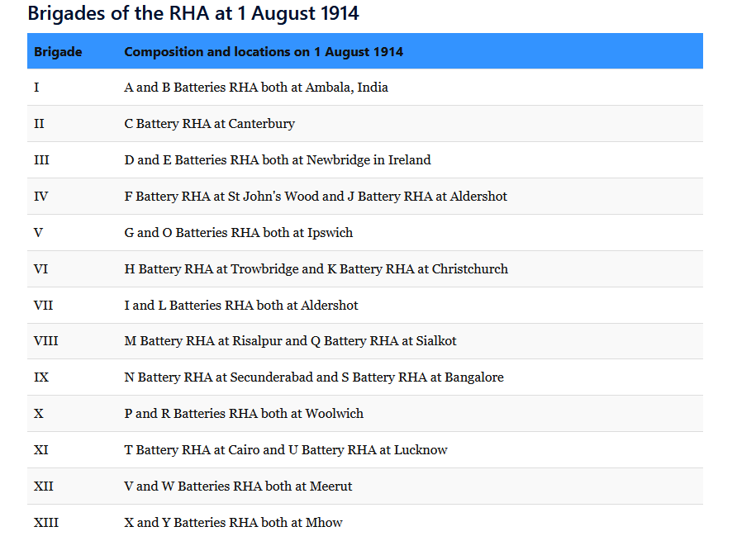Click the D and E Batteries Newbridge entry
This screenshot has height=560, width=737.
278,160
